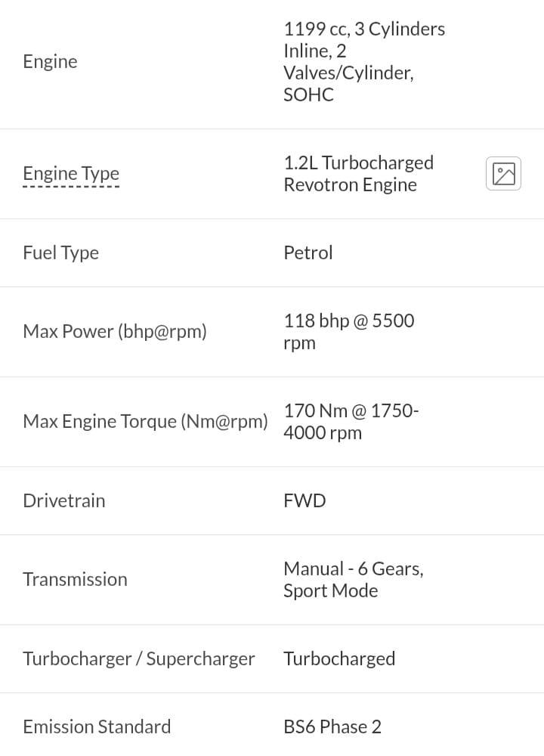Image resolution: width=544 pixels, height=756 pixels.
Task: Select the Max Power (bhp@rpm) label
Action: pos(115,332)
